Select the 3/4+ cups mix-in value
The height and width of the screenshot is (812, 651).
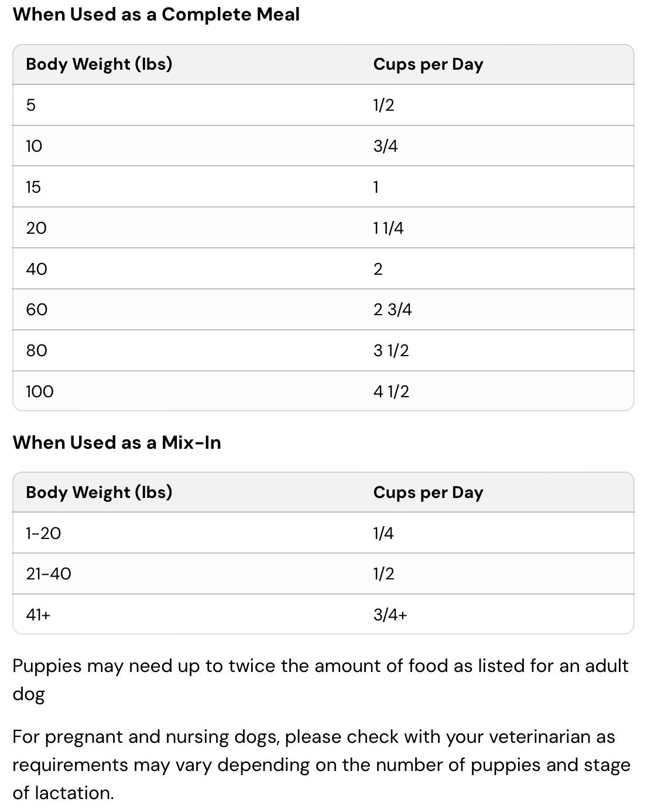[x=390, y=615]
